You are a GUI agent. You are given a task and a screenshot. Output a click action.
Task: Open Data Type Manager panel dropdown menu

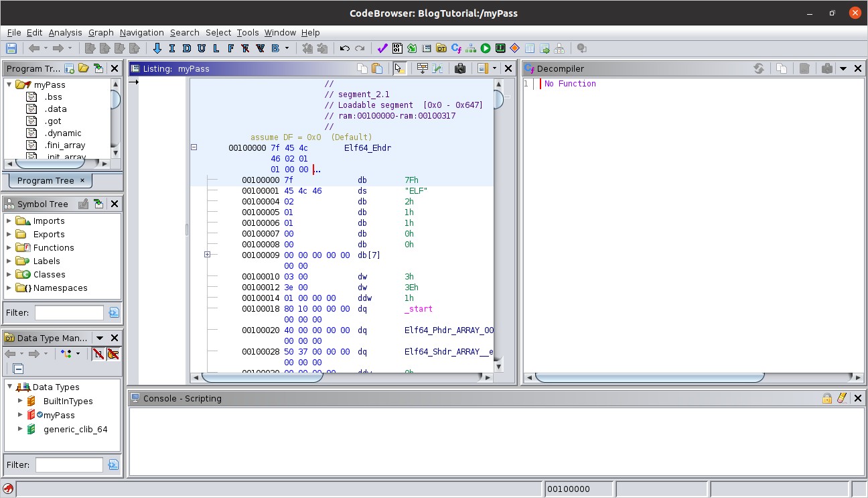(100, 338)
